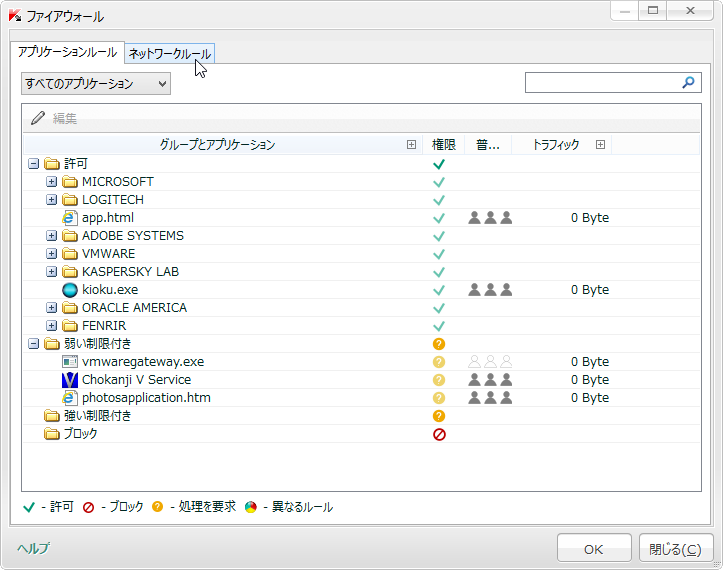The height and width of the screenshot is (570, 723).
Task: Switch to the ネットワークルール tab
Action: [x=169, y=54]
